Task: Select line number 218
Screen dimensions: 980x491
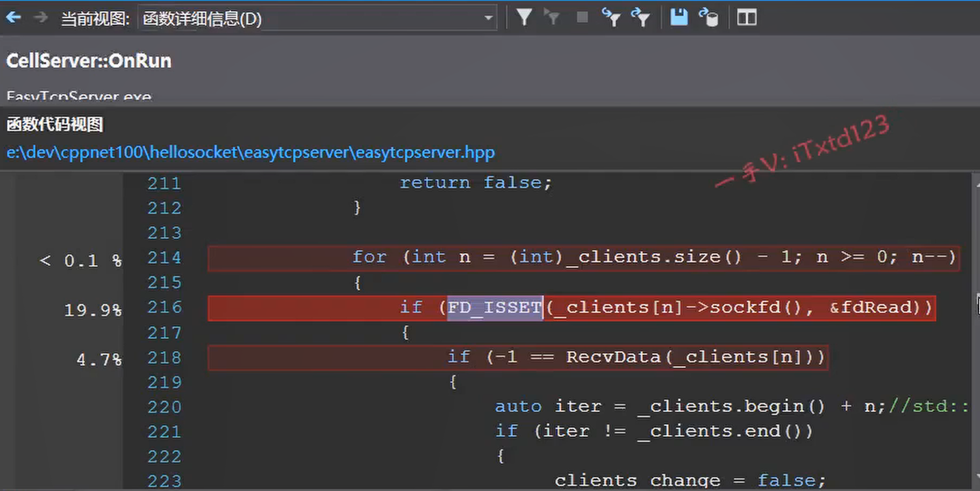Action: coord(164,357)
